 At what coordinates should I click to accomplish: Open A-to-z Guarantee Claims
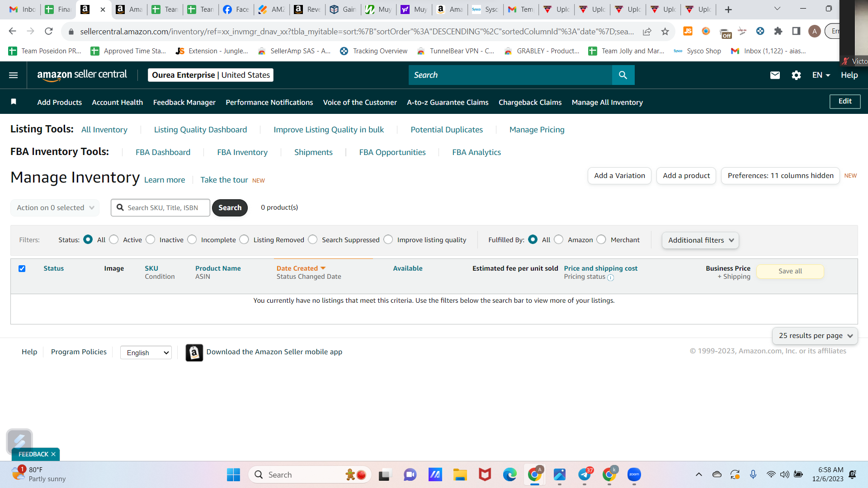[x=448, y=103]
